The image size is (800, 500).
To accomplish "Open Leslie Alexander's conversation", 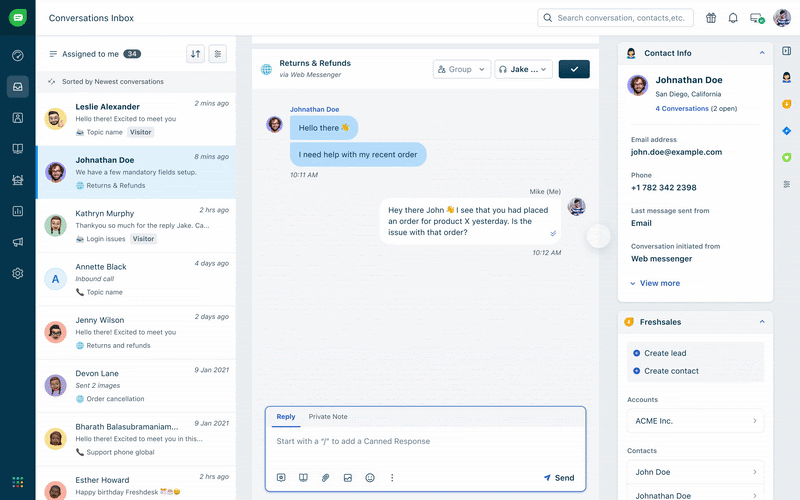I will click(x=136, y=119).
